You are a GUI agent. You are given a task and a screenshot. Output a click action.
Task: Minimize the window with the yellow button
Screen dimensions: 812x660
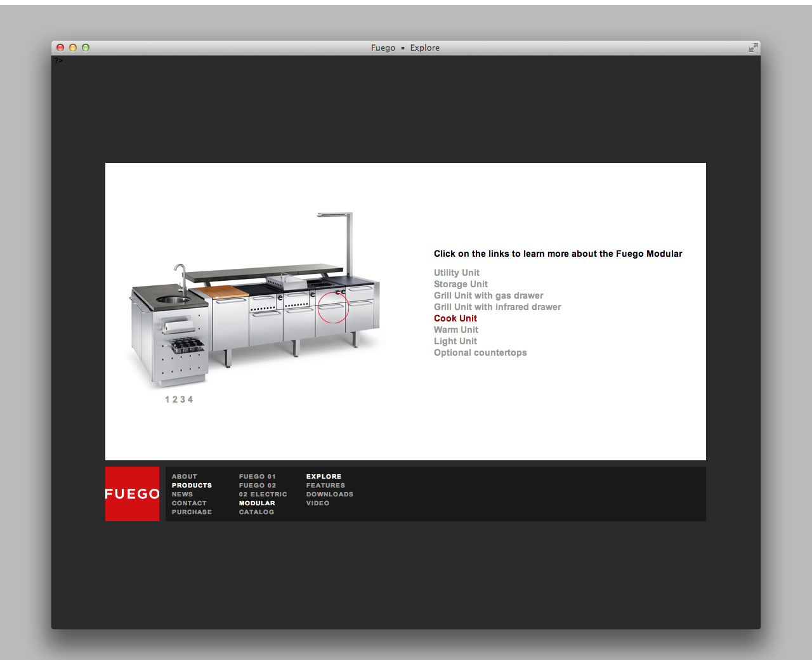pyautogui.click(x=73, y=48)
